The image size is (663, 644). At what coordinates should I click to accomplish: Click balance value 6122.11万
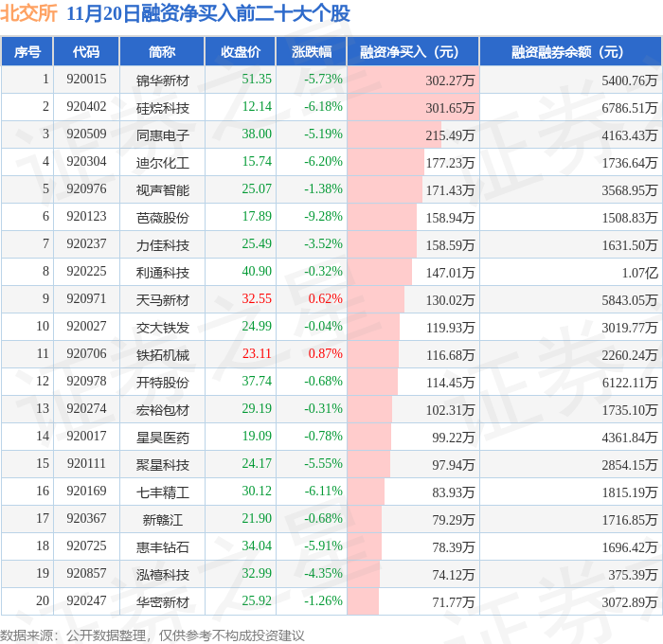(630, 383)
